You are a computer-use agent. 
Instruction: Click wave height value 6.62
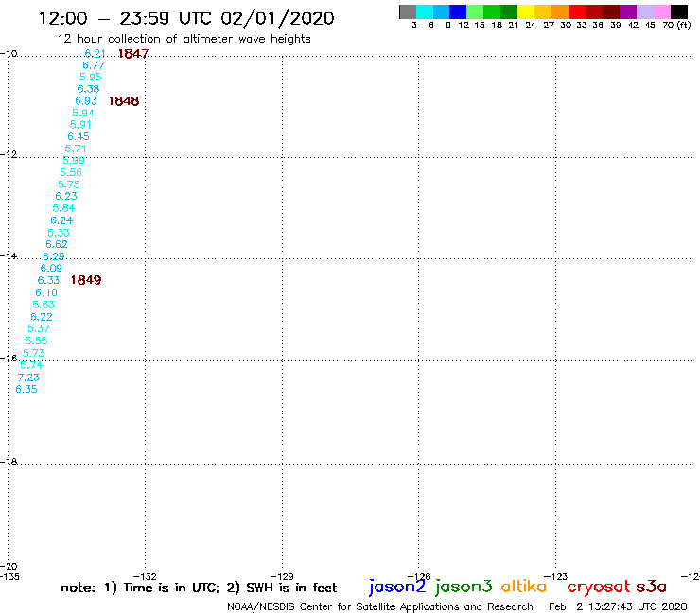pos(57,244)
